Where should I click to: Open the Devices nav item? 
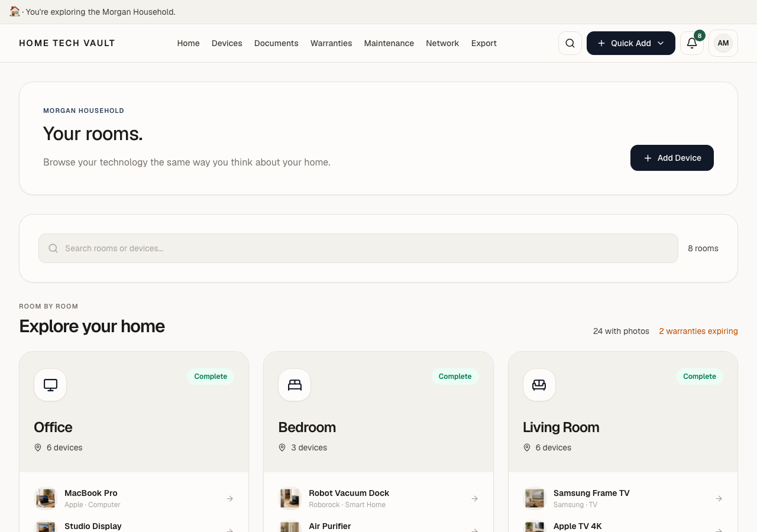(227, 43)
